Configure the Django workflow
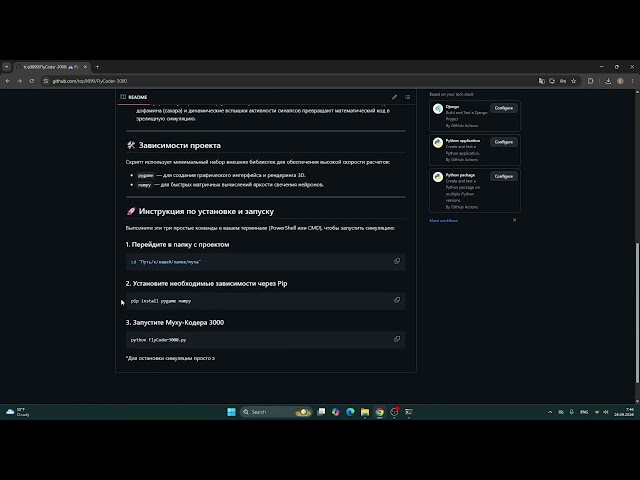640x480 pixels. click(x=504, y=108)
